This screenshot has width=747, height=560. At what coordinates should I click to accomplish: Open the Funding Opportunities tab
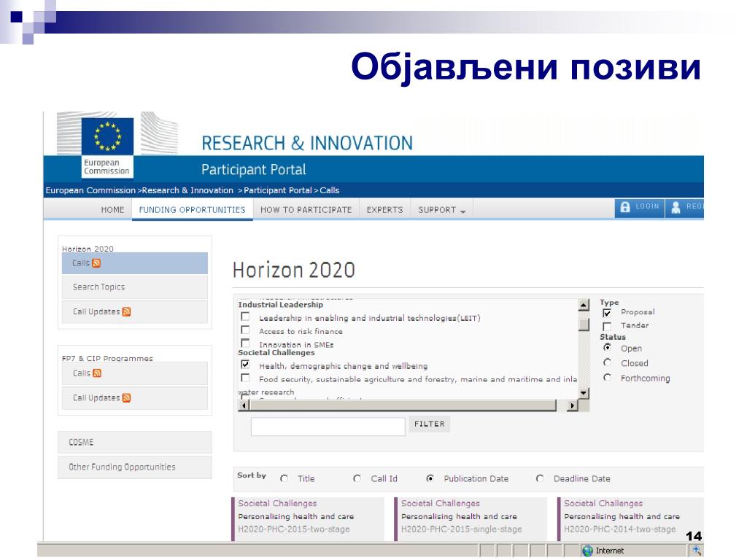(x=192, y=209)
